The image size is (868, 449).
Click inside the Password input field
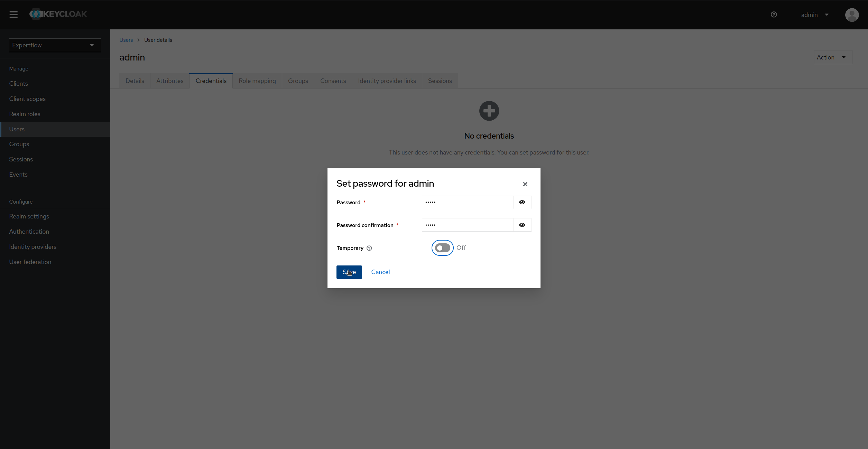click(x=467, y=202)
